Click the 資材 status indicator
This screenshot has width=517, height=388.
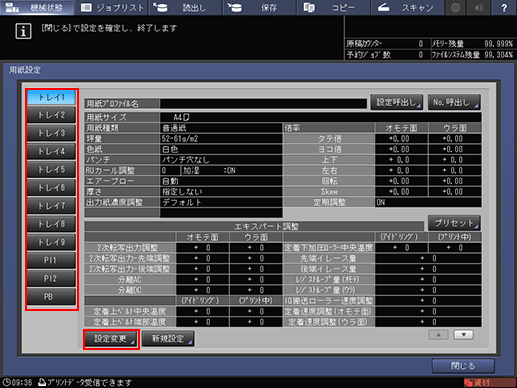click(489, 383)
